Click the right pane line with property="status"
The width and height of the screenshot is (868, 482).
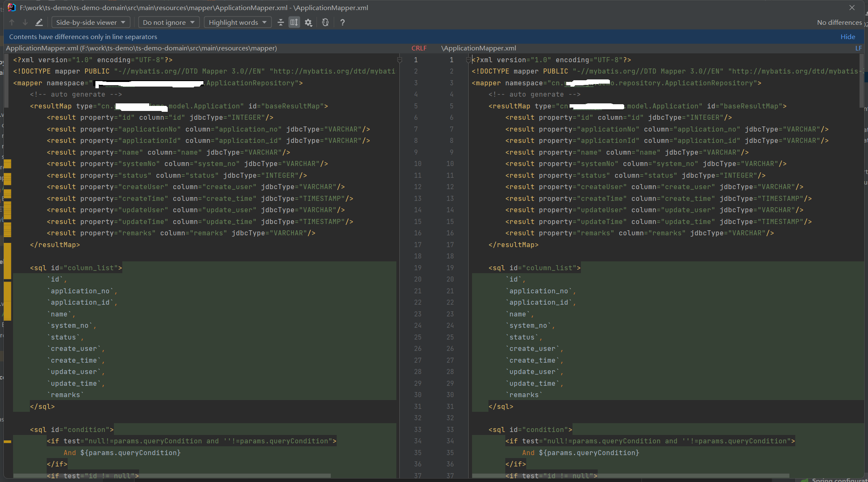[x=636, y=175]
